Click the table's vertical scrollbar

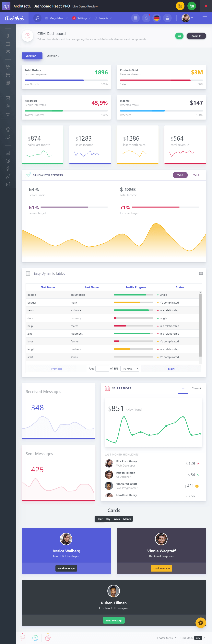[200, 325]
